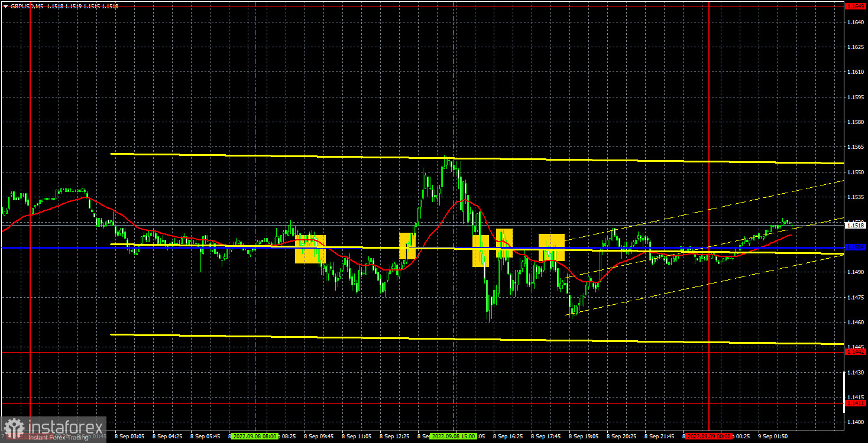The image size is (868, 443).
Task: Click the 1.1430 price axis value
Action: coord(855,373)
